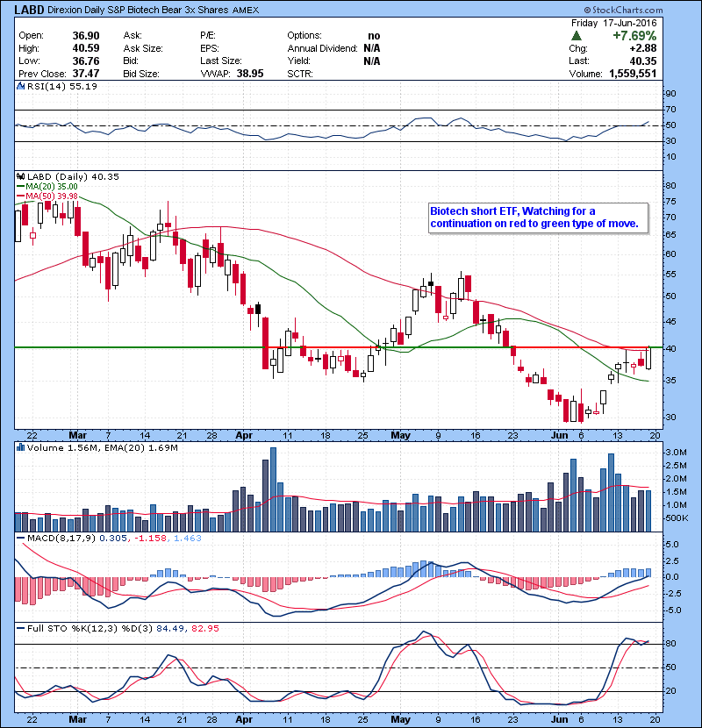The image size is (702, 728).
Task: Click the 5.0 label on the MACD axis
Action: (672, 544)
